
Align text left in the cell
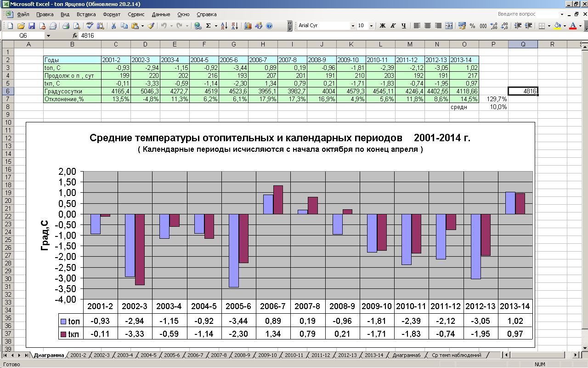point(417,26)
